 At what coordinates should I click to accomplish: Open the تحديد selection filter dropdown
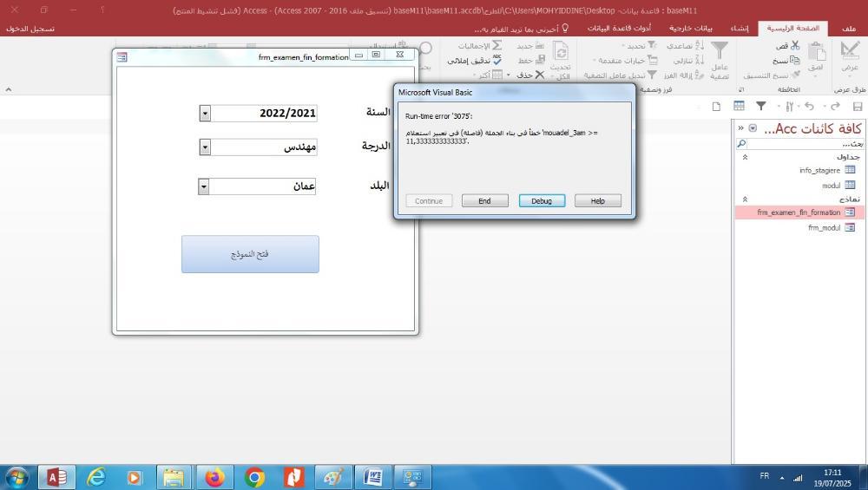(640, 45)
